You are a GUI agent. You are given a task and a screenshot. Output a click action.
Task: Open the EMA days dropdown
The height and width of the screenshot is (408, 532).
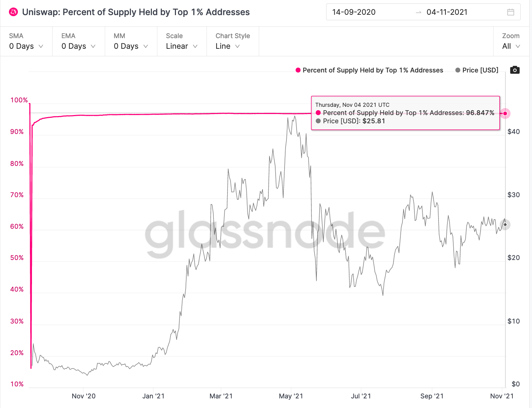point(78,46)
